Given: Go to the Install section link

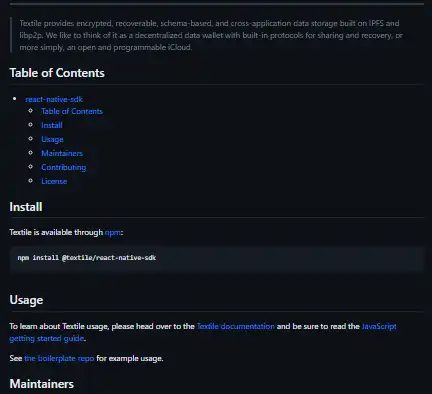Looking at the screenshot, I should coord(52,125).
